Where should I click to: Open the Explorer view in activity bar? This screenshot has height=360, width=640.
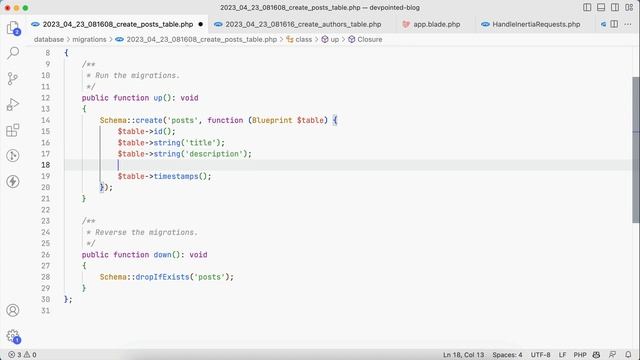click(x=13, y=28)
